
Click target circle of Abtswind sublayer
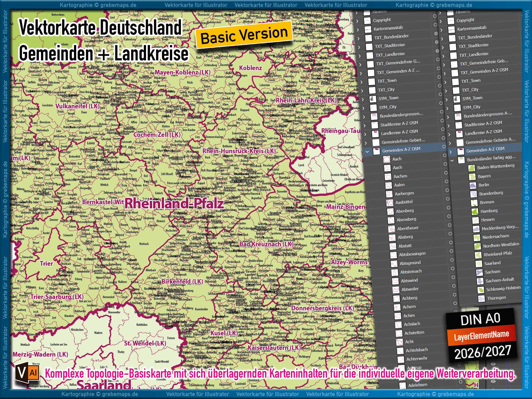click(x=453, y=277)
